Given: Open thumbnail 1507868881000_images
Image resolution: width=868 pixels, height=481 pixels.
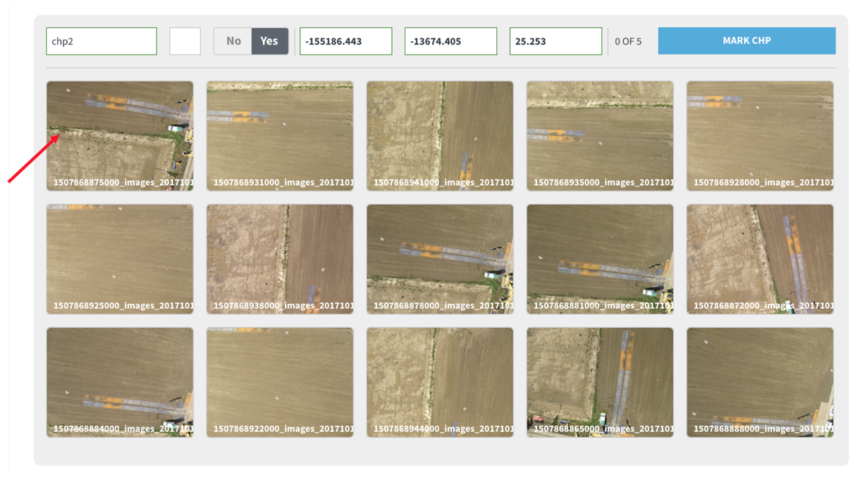Looking at the screenshot, I should (600, 259).
